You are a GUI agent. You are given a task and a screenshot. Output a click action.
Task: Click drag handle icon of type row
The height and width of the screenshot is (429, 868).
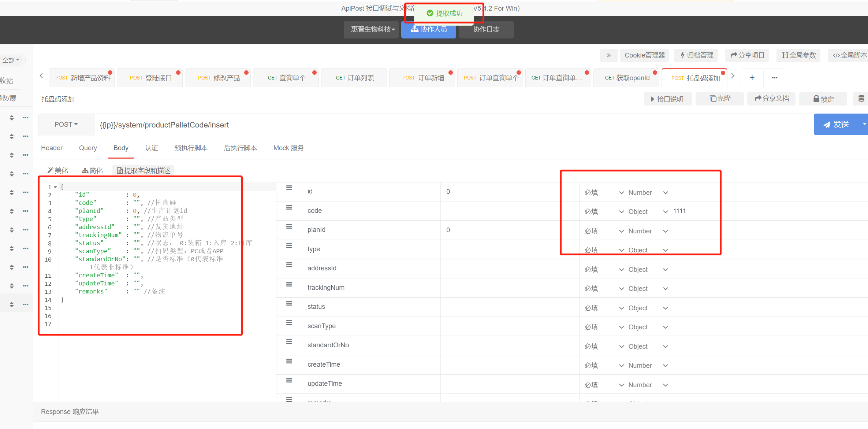point(289,246)
